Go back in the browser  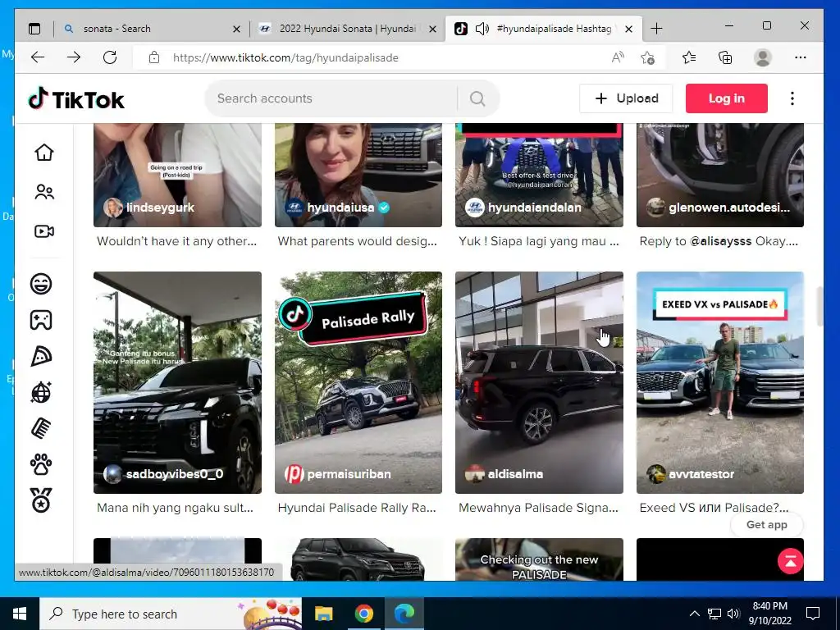click(x=38, y=57)
